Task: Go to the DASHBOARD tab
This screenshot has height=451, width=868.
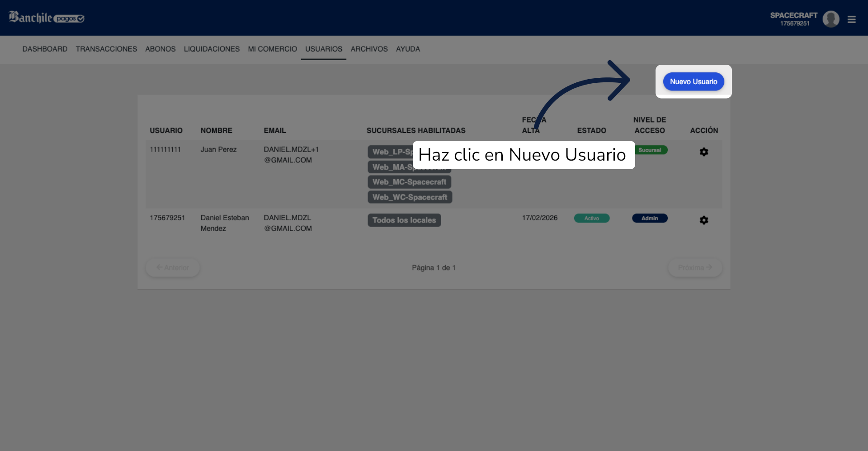Action: 45,49
